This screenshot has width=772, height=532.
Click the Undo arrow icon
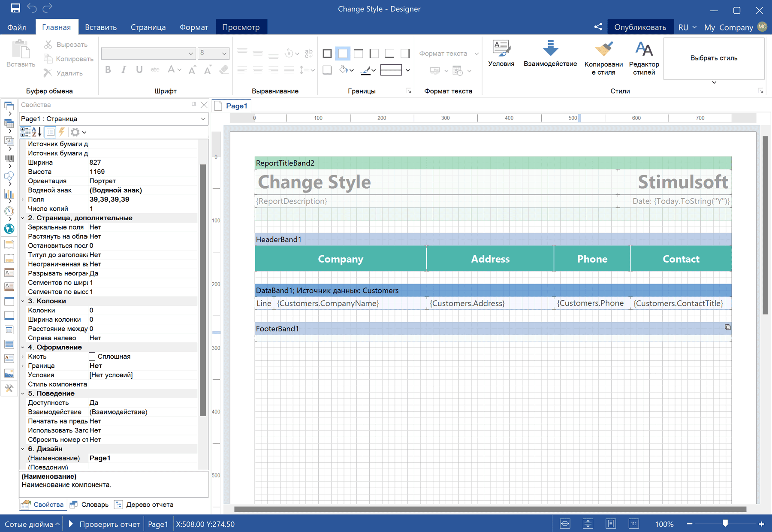[x=32, y=8]
